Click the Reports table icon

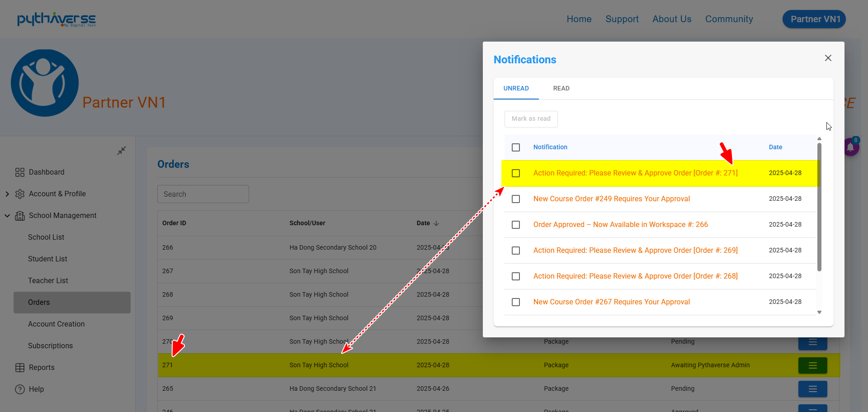pyautogui.click(x=20, y=368)
